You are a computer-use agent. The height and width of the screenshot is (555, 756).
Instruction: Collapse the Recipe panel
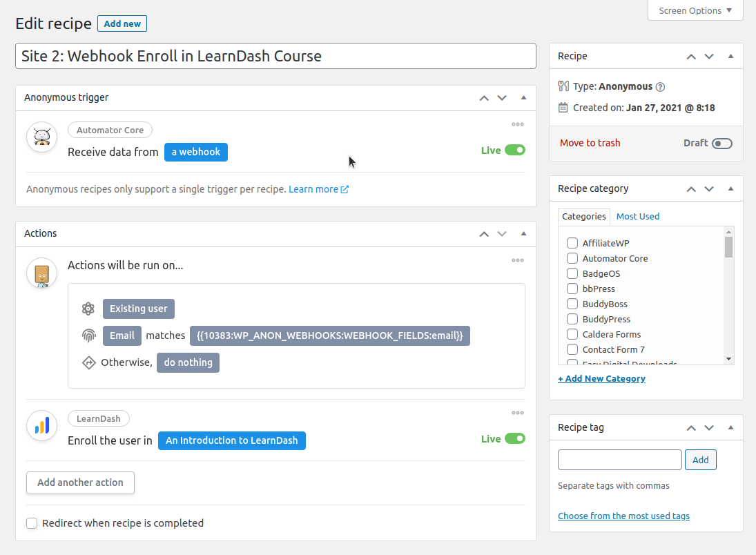[x=730, y=57]
